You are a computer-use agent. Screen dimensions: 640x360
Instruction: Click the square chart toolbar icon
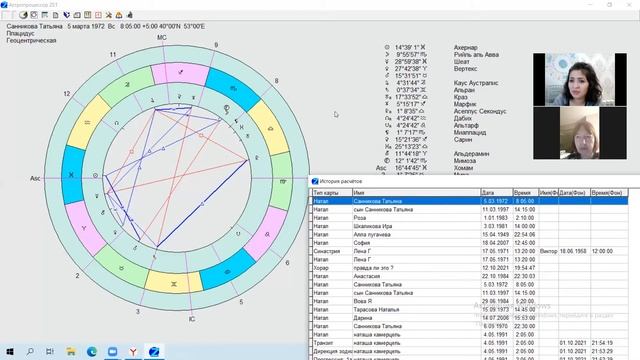[34, 15]
